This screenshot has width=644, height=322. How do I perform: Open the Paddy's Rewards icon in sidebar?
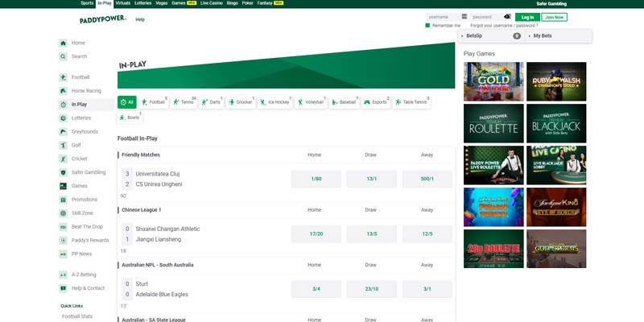(x=63, y=240)
